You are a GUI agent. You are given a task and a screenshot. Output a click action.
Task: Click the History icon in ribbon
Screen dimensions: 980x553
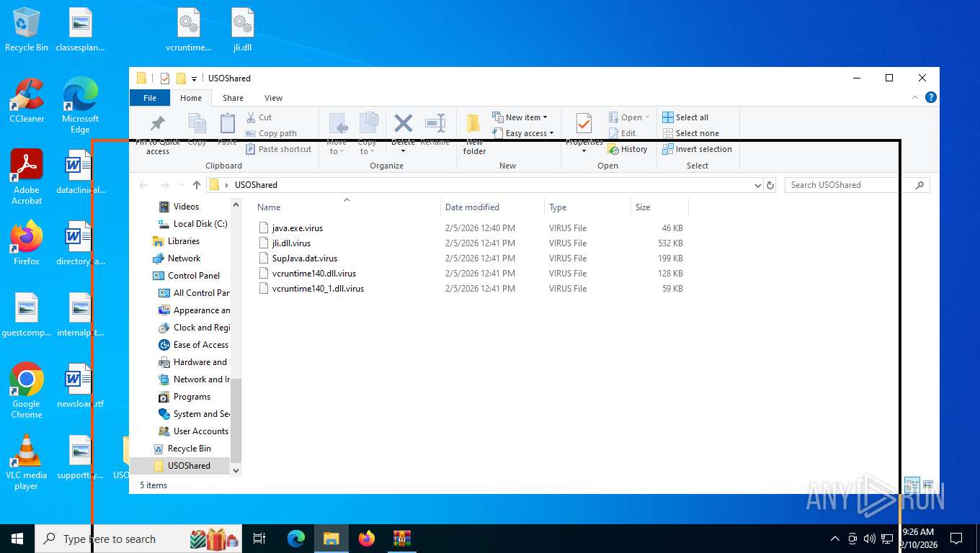[x=613, y=149]
